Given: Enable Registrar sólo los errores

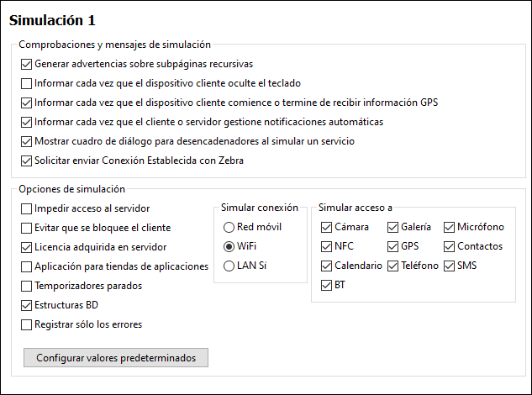Looking at the screenshot, I should (x=27, y=324).
